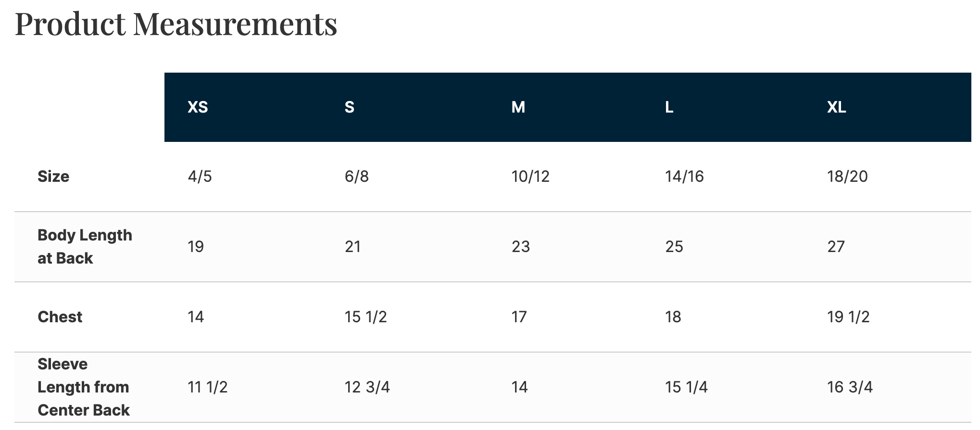Select body length value 21

[353, 247]
